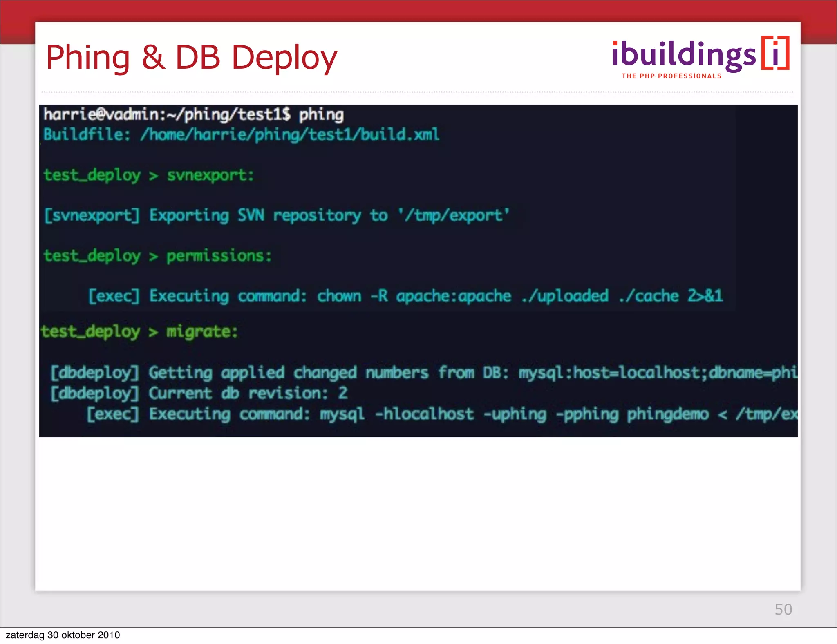Click the [svnexport] tag in terminal
The image size is (837, 644).
point(92,215)
